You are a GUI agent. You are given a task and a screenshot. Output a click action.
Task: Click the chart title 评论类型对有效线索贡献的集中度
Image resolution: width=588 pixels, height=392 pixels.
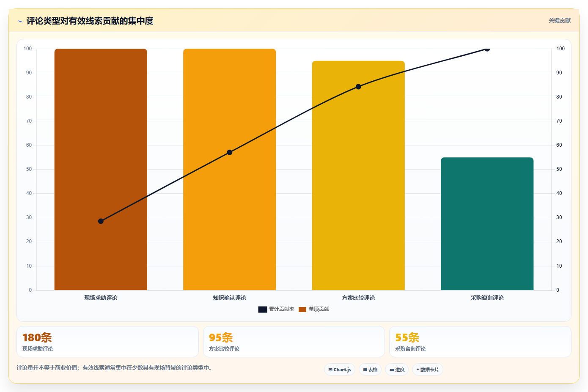(x=90, y=21)
